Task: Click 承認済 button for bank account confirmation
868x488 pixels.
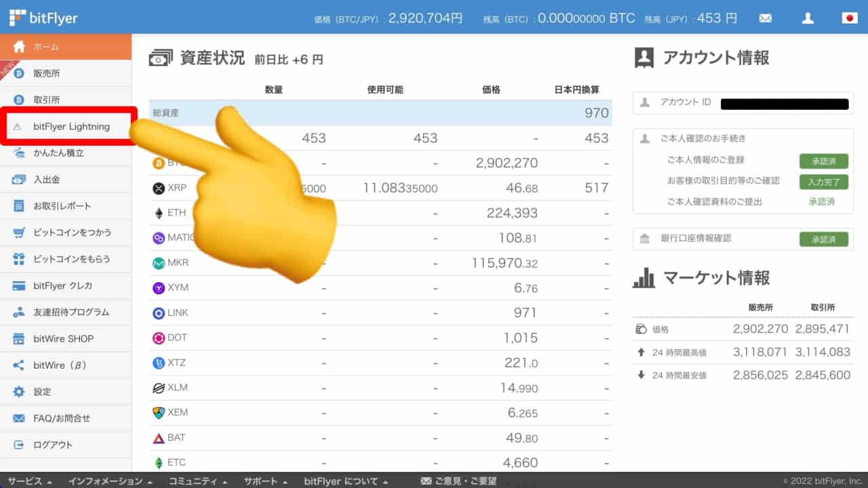Action: pyautogui.click(x=823, y=239)
